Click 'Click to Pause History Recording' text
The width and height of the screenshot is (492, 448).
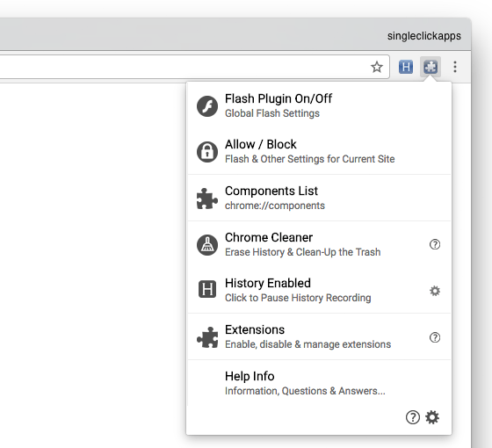click(x=298, y=298)
